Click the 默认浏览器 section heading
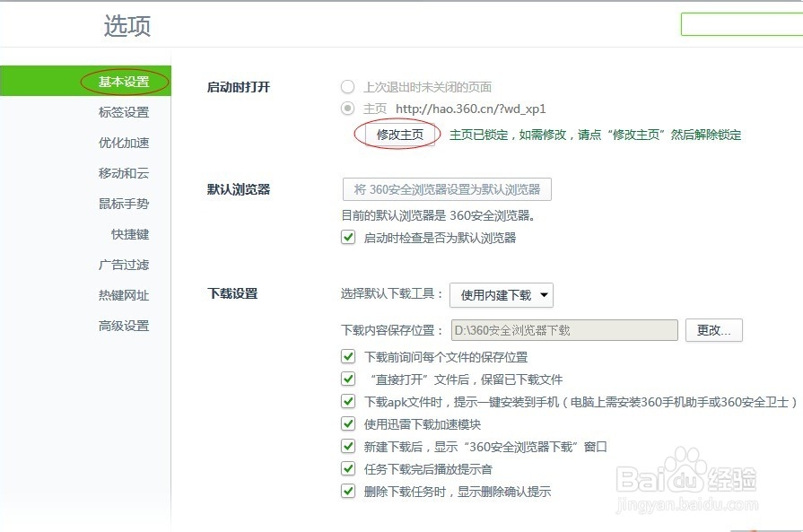 238,189
